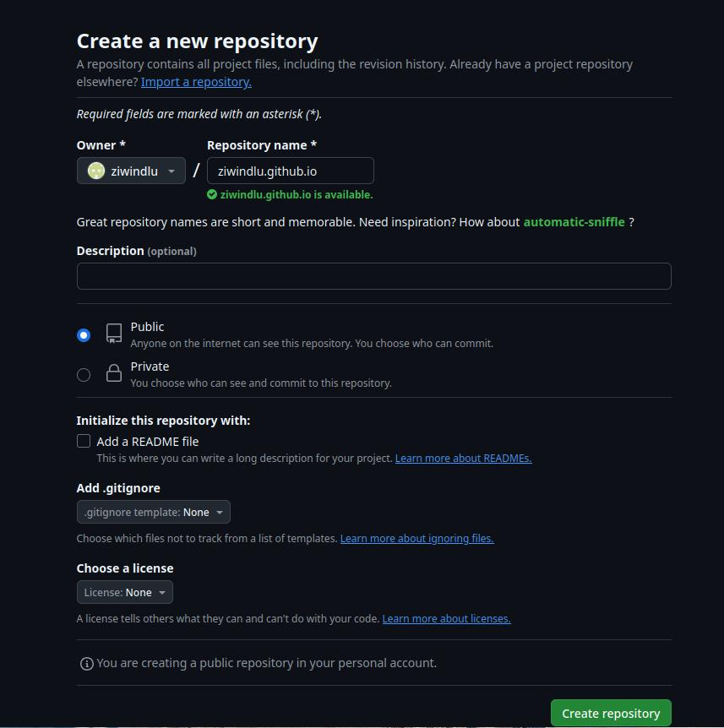Open Learn more about READMEs link
Viewport: 724px width, 728px height.
pyautogui.click(x=463, y=459)
